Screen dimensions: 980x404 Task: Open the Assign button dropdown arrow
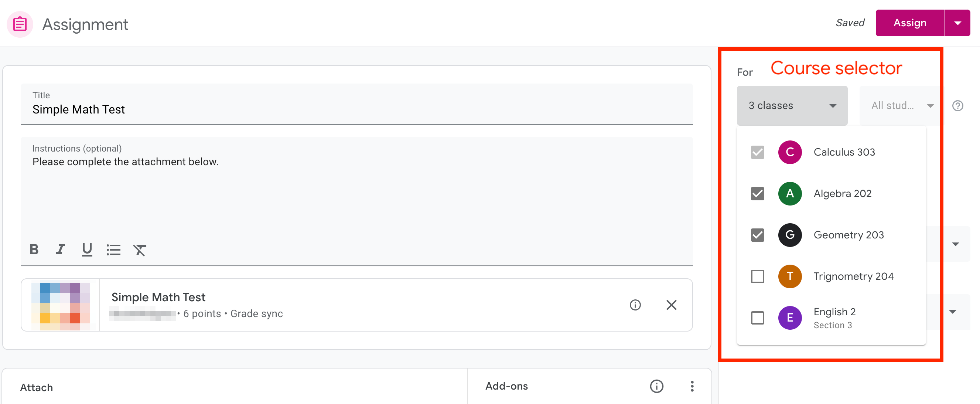pyautogui.click(x=957, y=23)
